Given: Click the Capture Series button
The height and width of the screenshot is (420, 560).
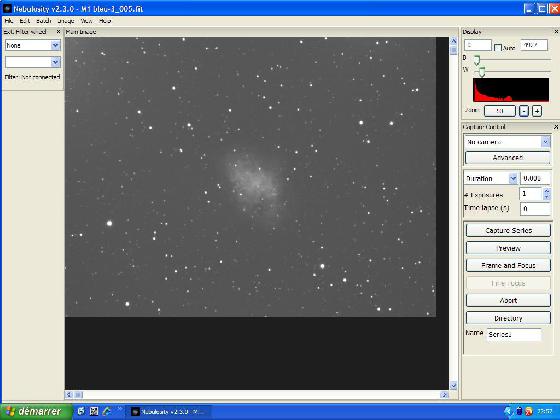Looking at the screenshot, I should click(508, 230).
